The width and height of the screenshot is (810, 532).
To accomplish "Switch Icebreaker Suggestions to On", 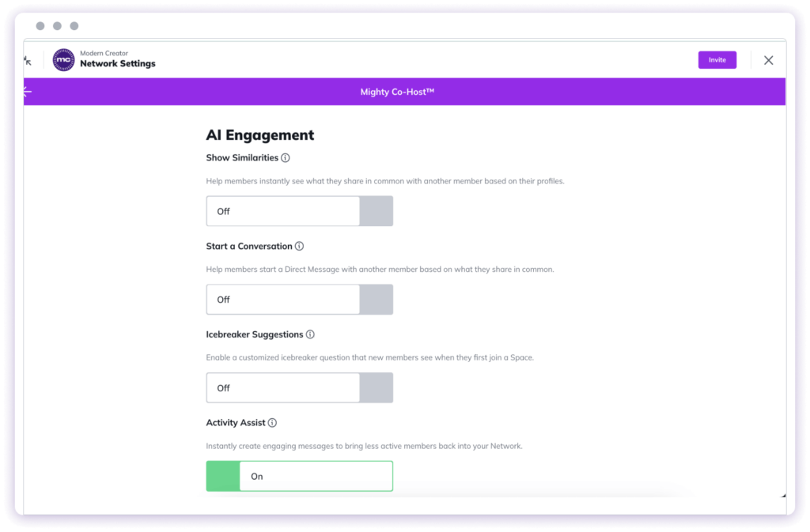I will (x=377, y=387).
